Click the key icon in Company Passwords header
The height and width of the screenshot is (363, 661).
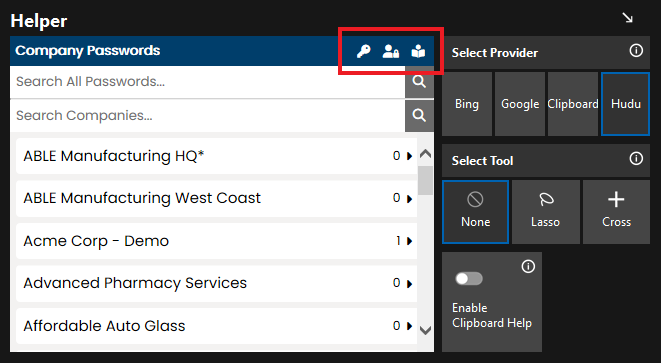[x=363, y=51]
